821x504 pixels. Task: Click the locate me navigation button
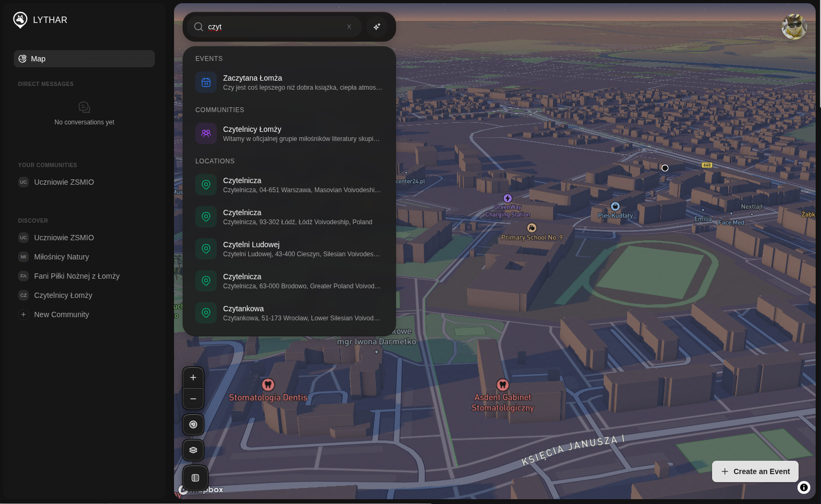[x=193, y=424]
